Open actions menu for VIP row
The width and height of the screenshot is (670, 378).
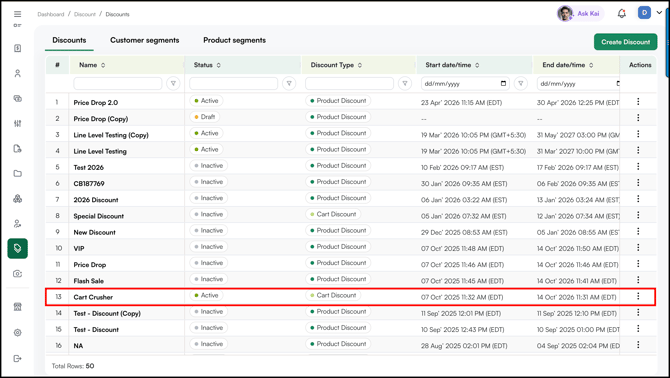[x=638, y=247]
